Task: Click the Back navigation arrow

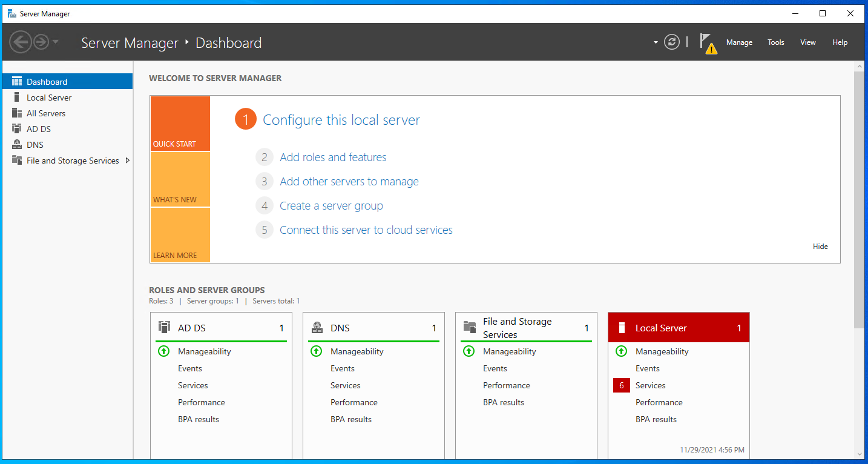Action: pos(20,42)
